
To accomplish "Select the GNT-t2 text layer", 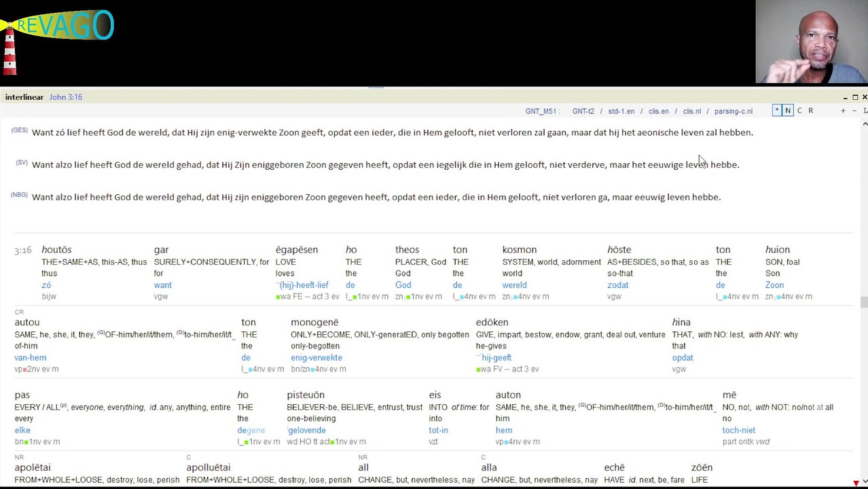I will 583,111.
